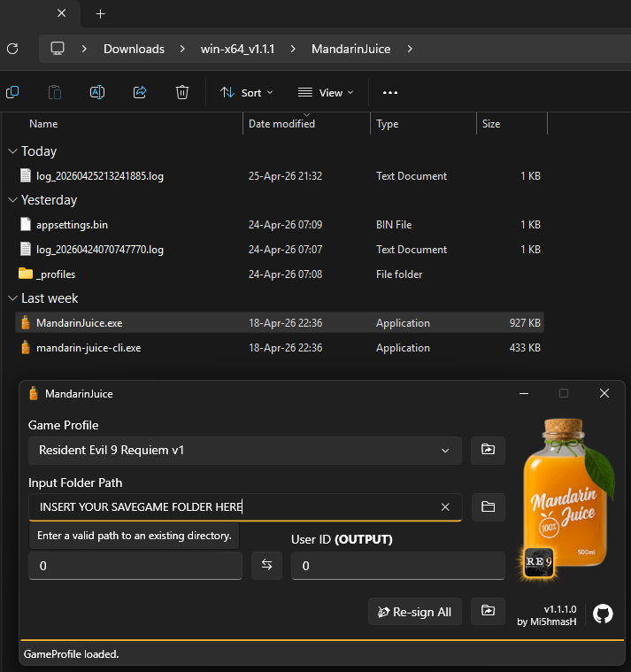Copy selected item via toolbar icon

(12, 92)
